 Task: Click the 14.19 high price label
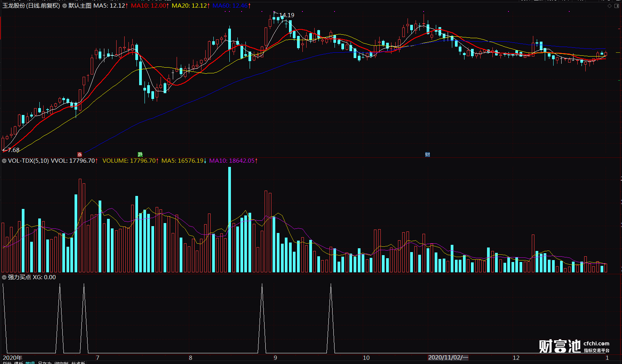click(x=287, y=15)
